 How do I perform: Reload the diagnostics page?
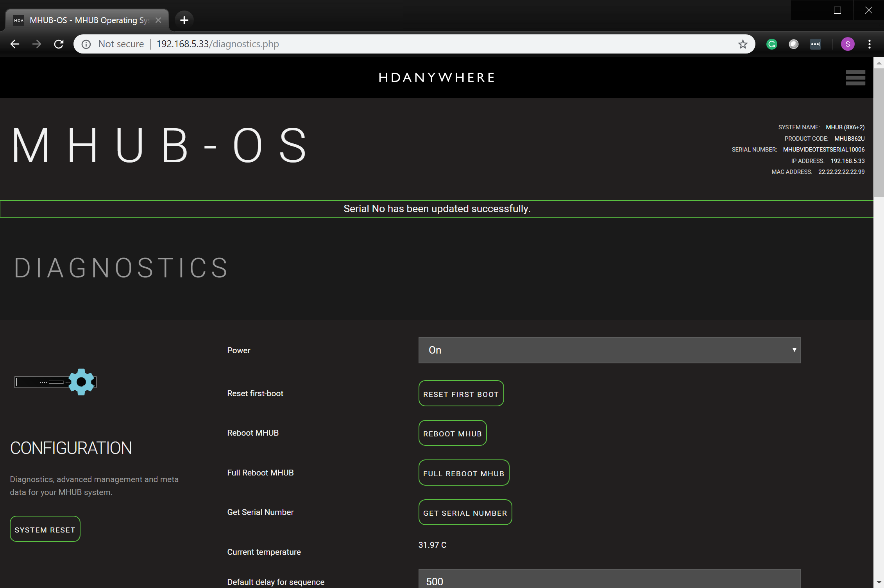[x=59, y=44]
